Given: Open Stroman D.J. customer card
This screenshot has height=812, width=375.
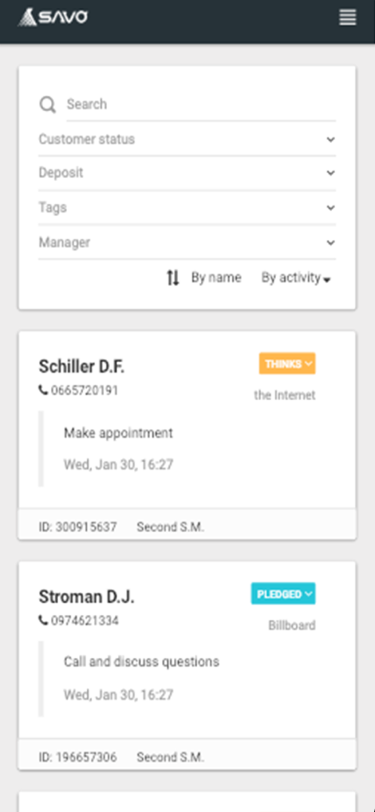Looking at the screenshot, I should point(86,597).
